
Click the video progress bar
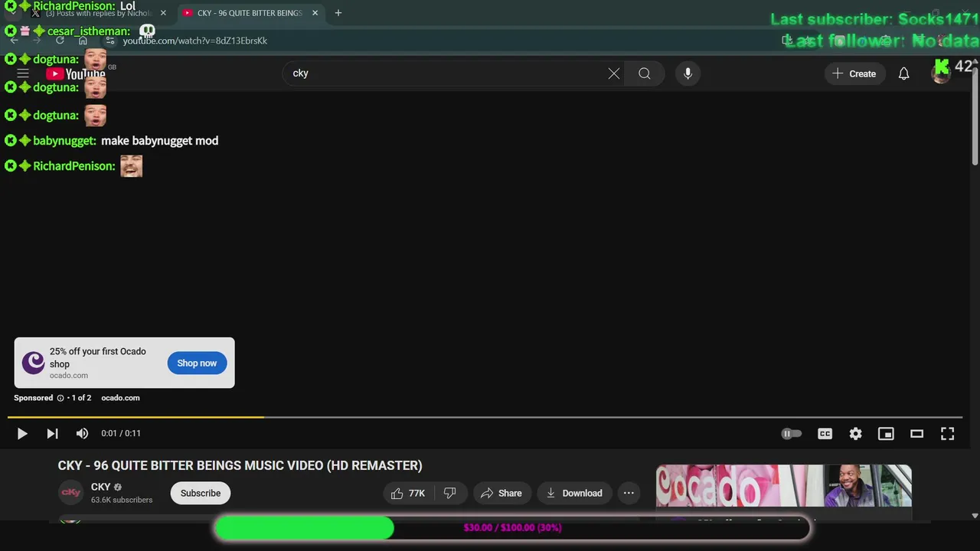coord(485,417)
